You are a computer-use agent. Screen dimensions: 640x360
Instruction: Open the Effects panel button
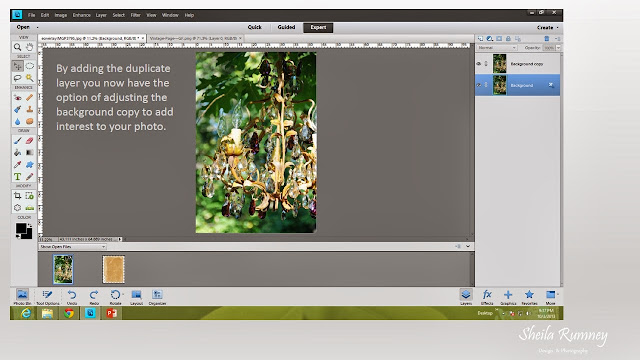pyautogui.click(x=487, y=297)
